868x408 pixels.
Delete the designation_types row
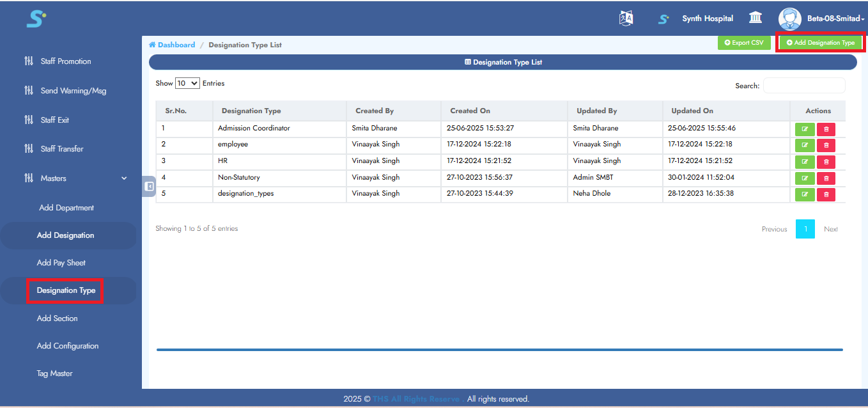825,194
